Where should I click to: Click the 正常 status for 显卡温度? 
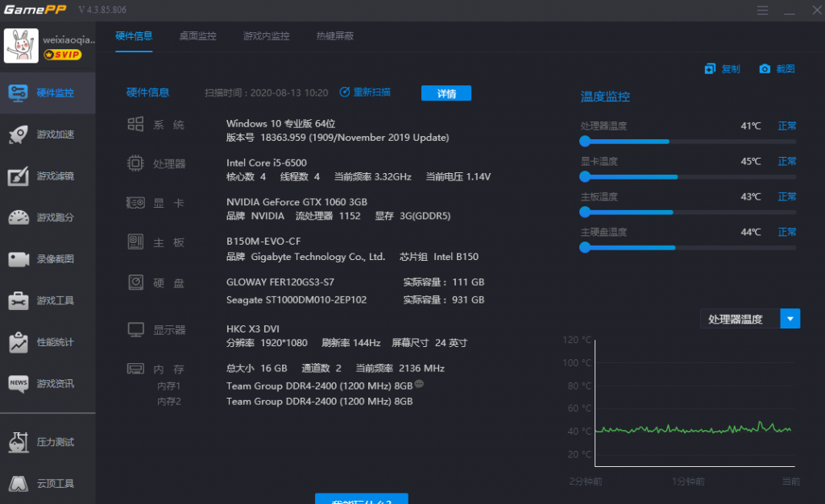point(787,161)
